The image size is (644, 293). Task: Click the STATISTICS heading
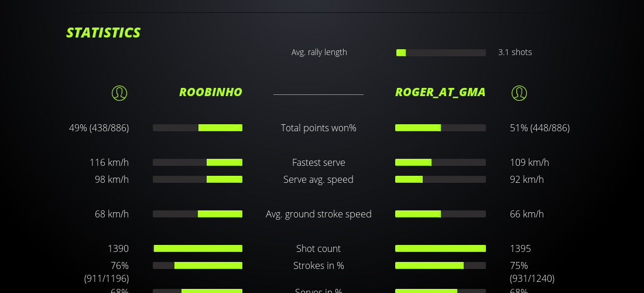(103, 33)
